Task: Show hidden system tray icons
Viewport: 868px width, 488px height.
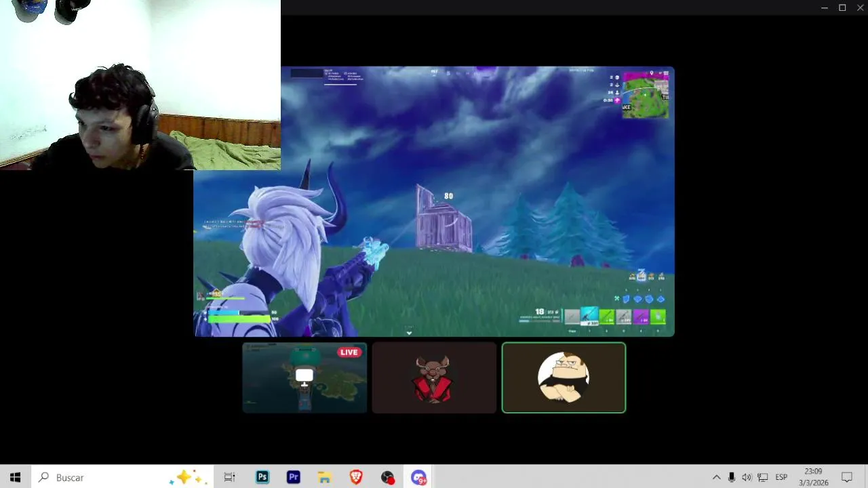Action: point(716,477)
